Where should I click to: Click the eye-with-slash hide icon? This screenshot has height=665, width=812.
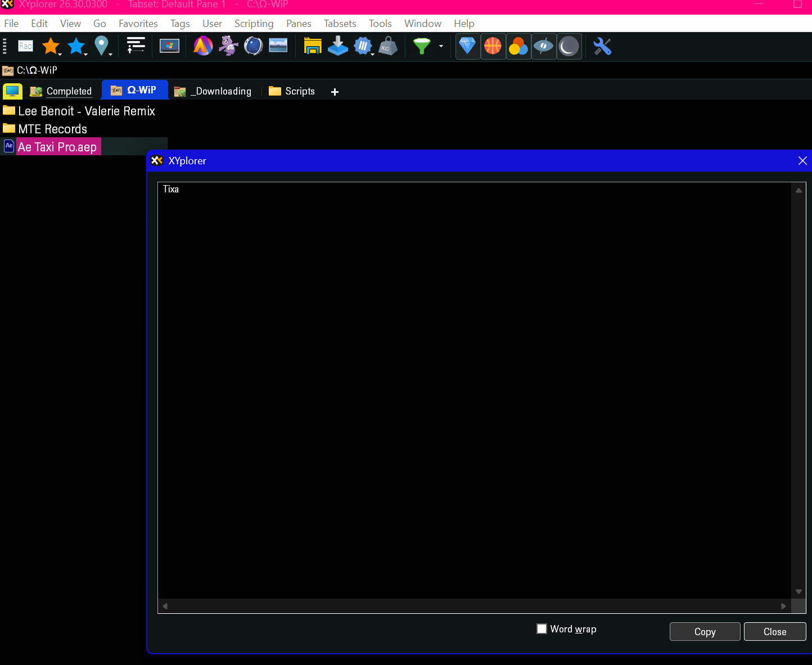coord(543,46)
